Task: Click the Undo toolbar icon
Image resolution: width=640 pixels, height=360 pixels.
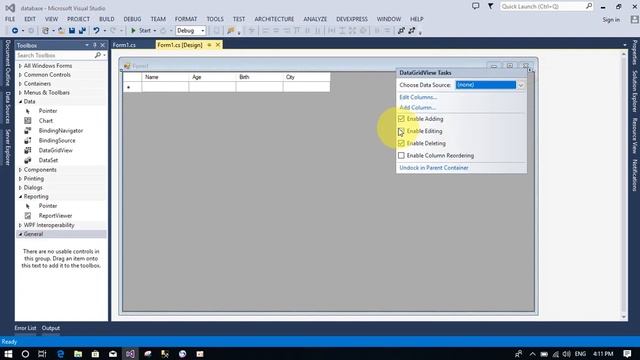Action: point(96,31)
